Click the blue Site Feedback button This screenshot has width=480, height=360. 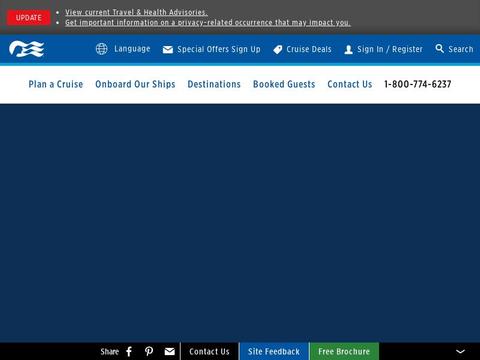click(x=274, y=351)
